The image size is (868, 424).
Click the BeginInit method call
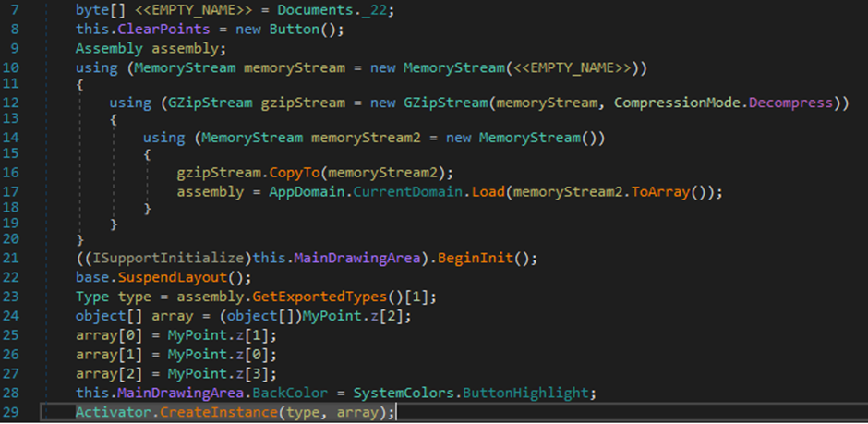pos(476,258)
